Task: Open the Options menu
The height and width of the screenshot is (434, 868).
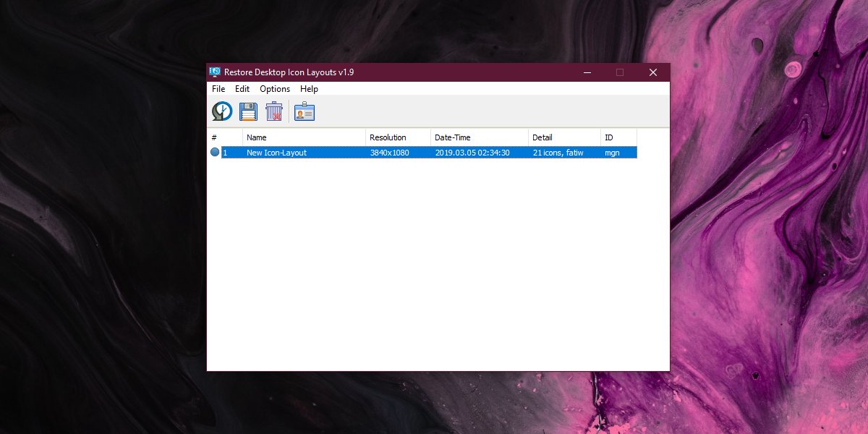Action: (x=274, y=88)
